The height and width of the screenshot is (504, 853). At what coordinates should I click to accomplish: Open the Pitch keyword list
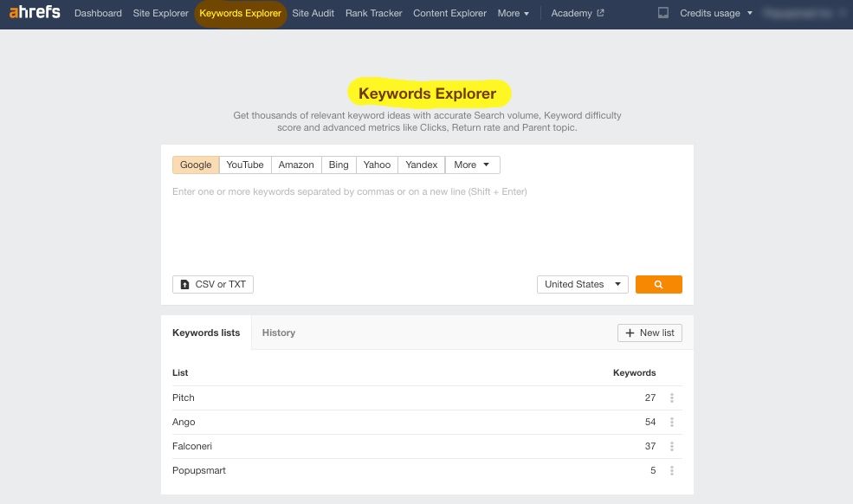point(184,397)
